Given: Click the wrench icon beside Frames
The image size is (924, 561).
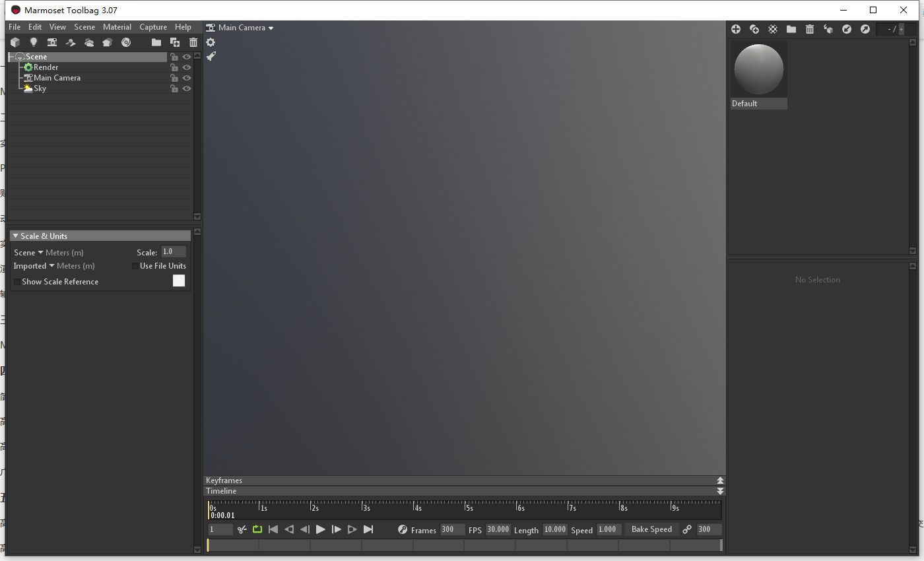Looking at the screenshot, I should pos(403,529).
